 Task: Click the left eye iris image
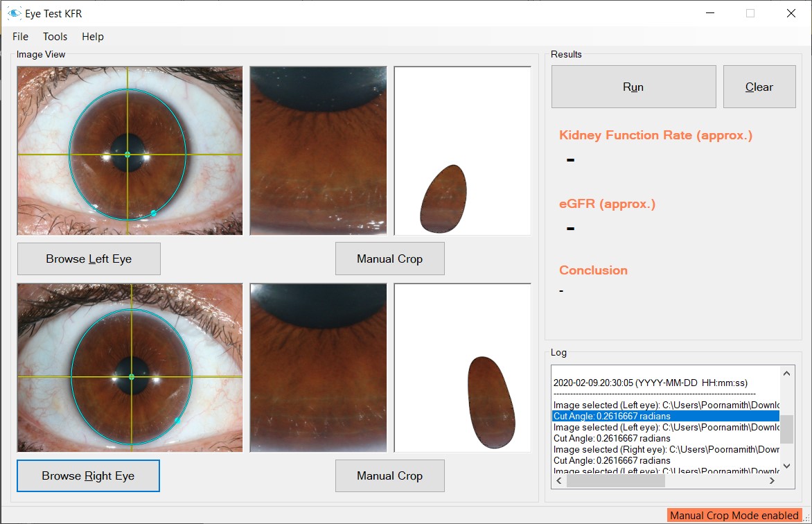coord(130,151)
